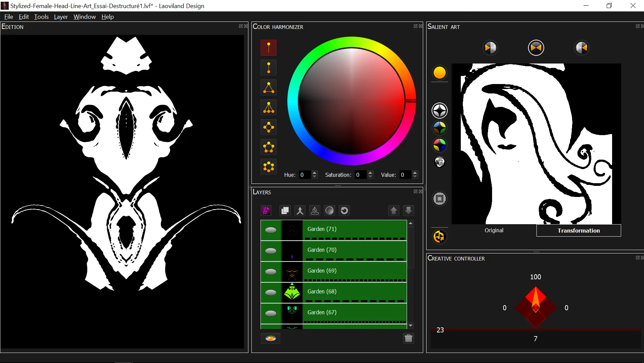Toggle visibility of Garden (70) layer
This screenshot has height=363, width=644.
[271, 251]
